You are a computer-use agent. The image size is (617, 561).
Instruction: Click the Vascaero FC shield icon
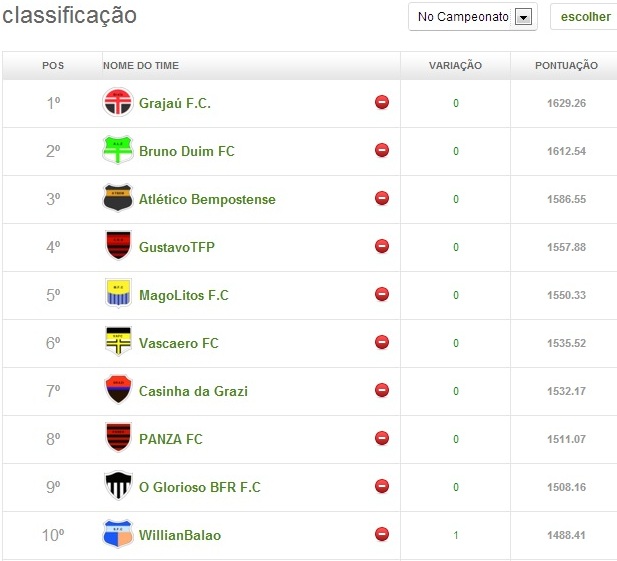pyautogui.click(x=117, y=343)
